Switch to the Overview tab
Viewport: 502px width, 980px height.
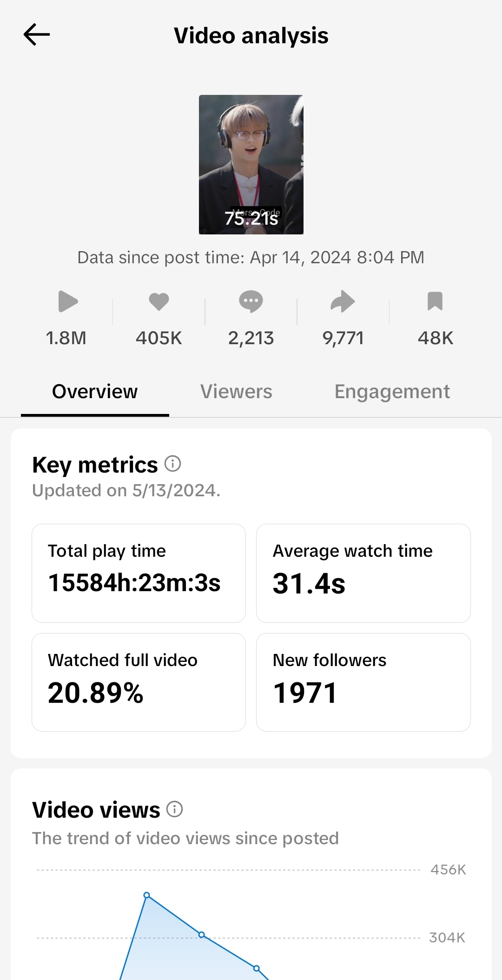tap(95, 392)
